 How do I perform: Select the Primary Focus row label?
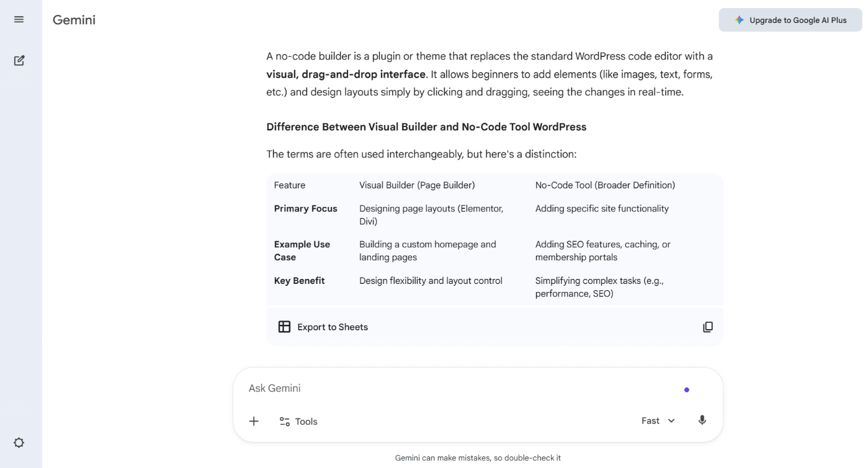pyautogui.click(x=305, y=209)
